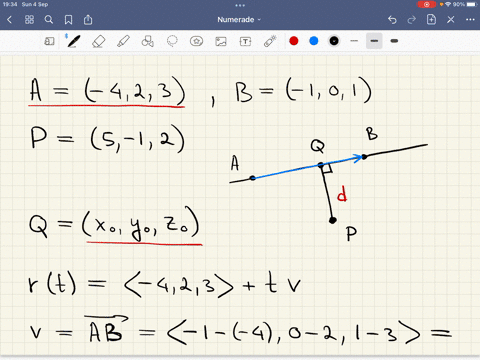
Task: Choose the red pen color
Action: 294,41
